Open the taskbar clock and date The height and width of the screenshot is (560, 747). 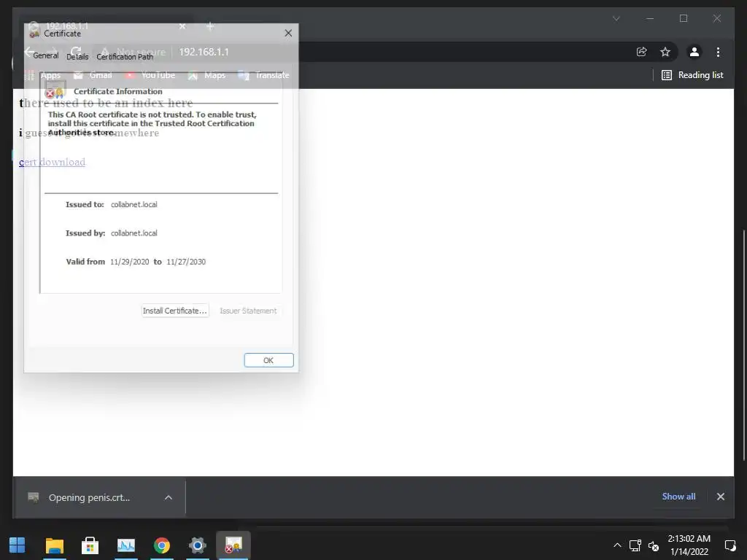tap(689, 545)
